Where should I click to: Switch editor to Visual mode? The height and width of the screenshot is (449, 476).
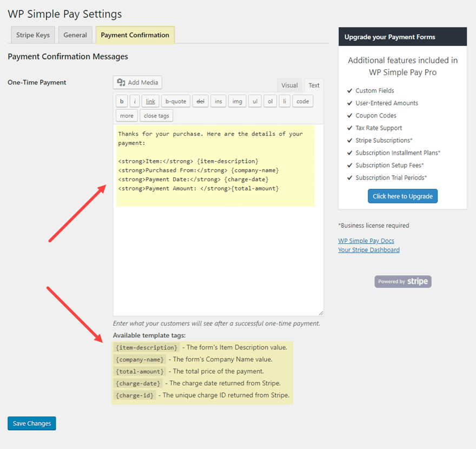point(289,85)
